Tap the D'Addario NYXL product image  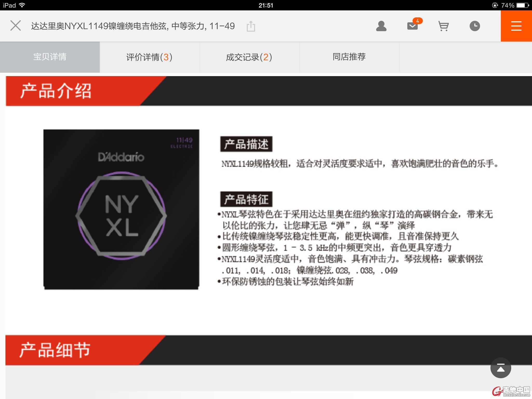pos(121,209)
